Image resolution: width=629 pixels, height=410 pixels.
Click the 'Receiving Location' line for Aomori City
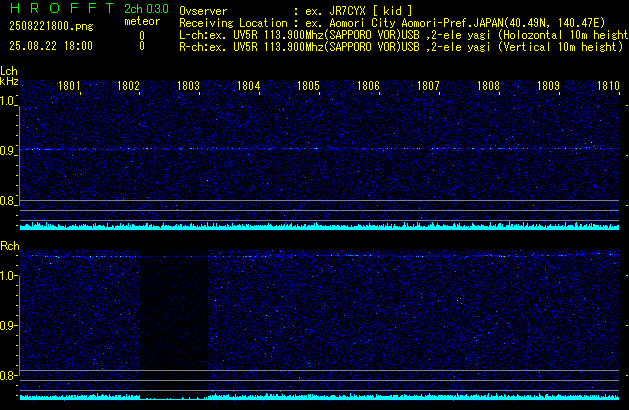click(392, 23)
